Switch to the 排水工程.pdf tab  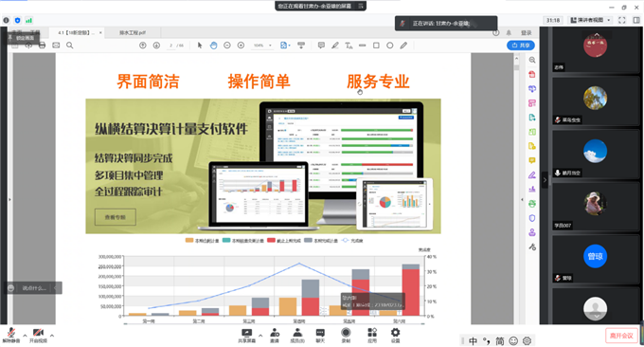133,32
